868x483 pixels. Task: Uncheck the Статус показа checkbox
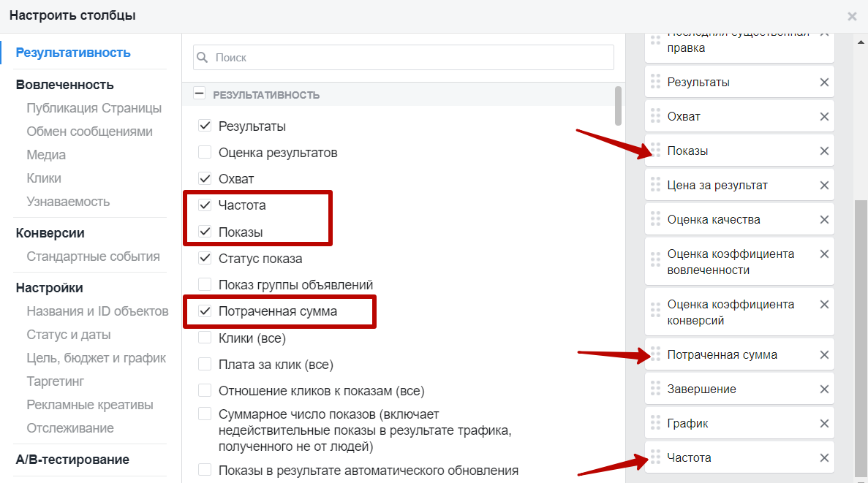coord(205,258)
